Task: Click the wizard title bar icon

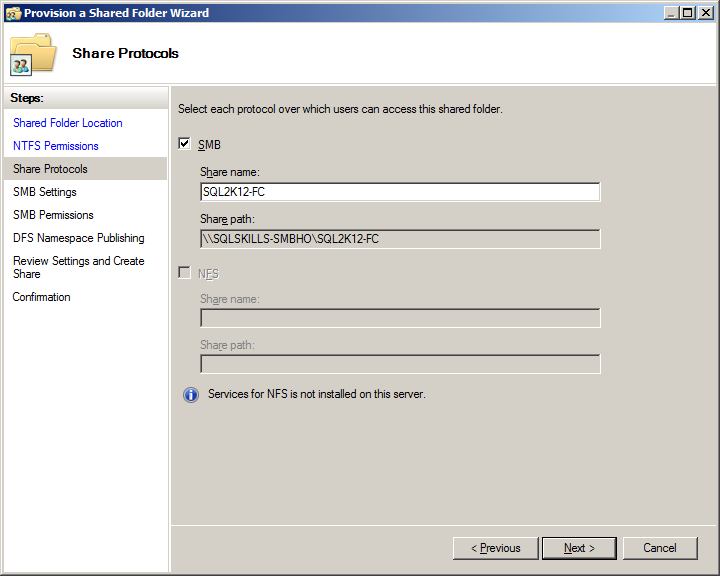Action: coord(13,13)
